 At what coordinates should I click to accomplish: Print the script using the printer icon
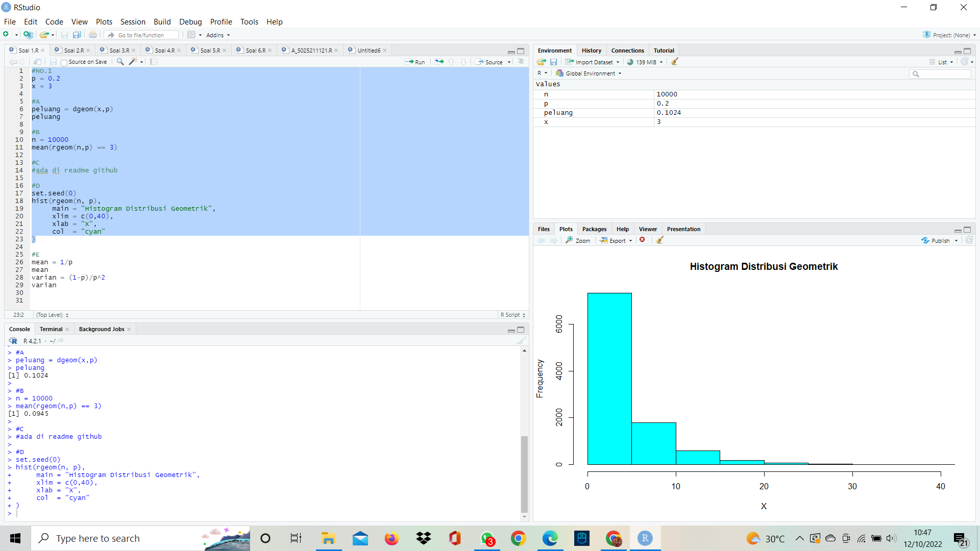[x=92, y=34]
